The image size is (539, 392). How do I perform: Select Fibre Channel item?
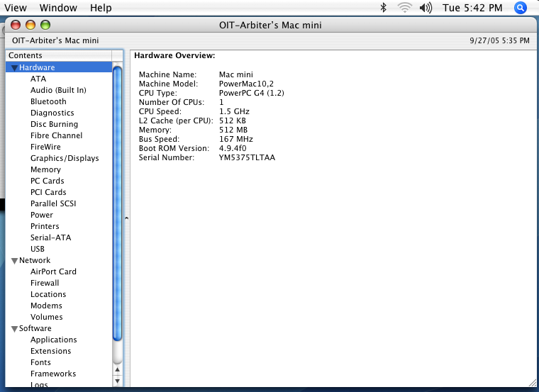(x=56, y=135)
